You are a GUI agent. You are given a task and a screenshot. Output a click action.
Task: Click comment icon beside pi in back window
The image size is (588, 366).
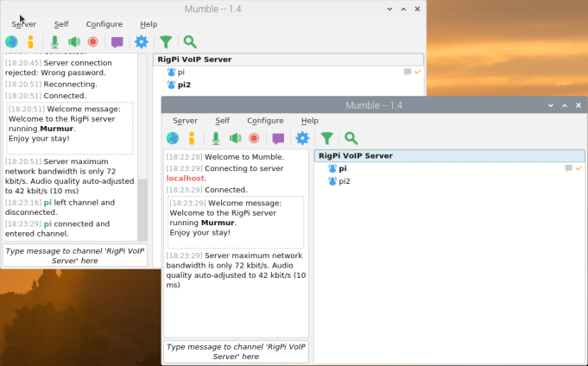(x=408, y=72)
